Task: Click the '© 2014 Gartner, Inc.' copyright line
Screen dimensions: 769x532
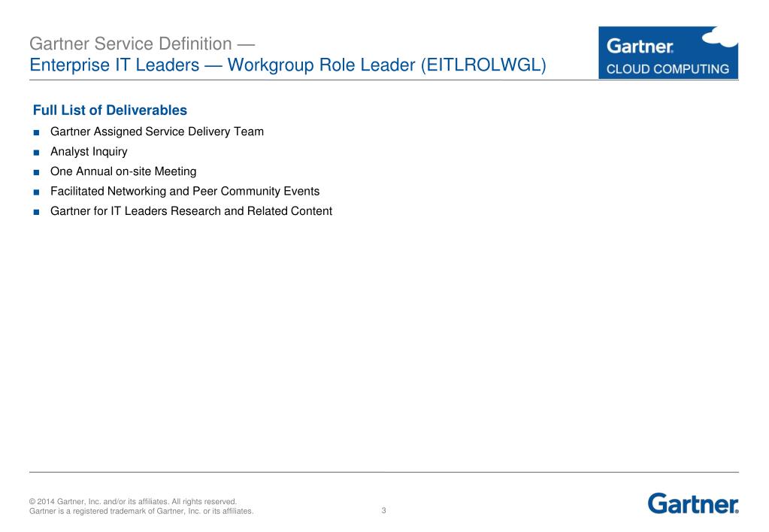Action: [x=133, y=502]
